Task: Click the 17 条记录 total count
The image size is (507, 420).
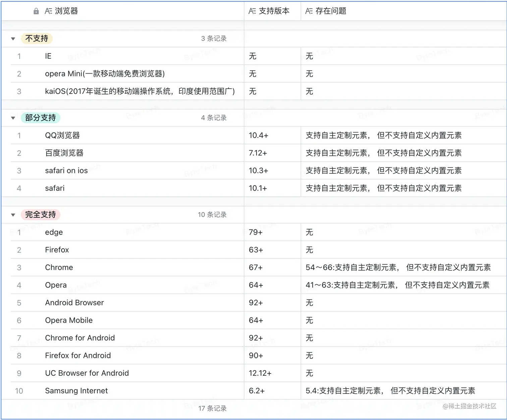Action: click(212, 409)
